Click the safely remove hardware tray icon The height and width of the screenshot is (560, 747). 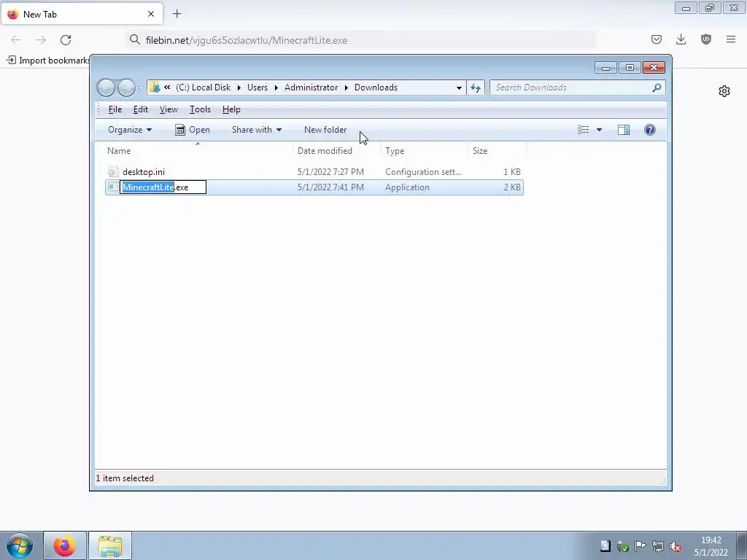[623, 546]
